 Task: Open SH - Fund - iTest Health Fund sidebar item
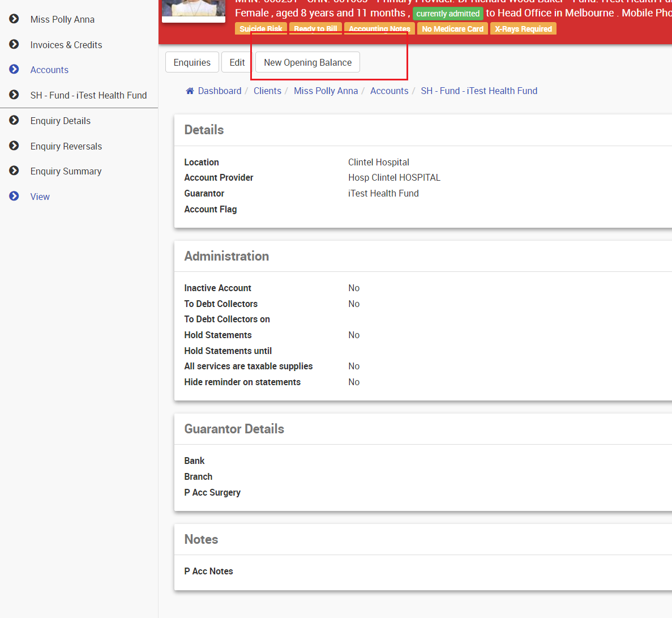click(88, 95)
